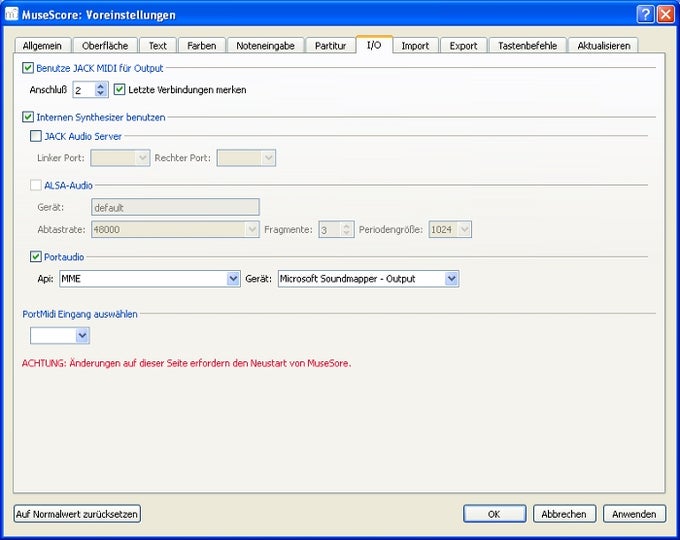Screen dimensions: 680x540
Task: Click the Anschluß number field
Action: coord(84,90)
